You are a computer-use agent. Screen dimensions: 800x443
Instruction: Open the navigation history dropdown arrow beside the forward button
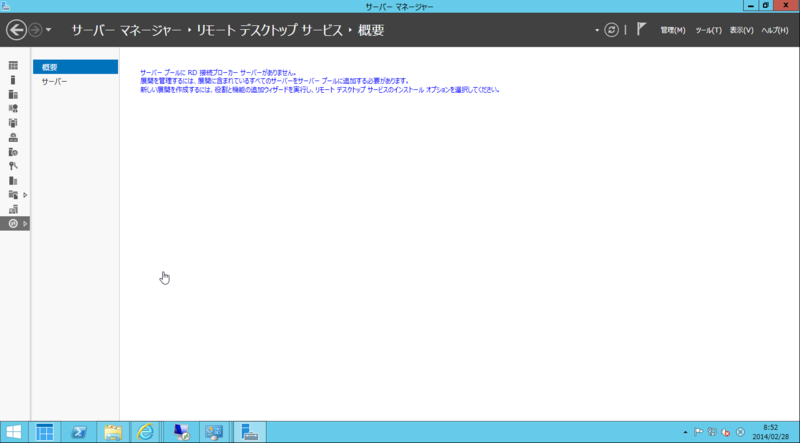(x=48, y=30)
